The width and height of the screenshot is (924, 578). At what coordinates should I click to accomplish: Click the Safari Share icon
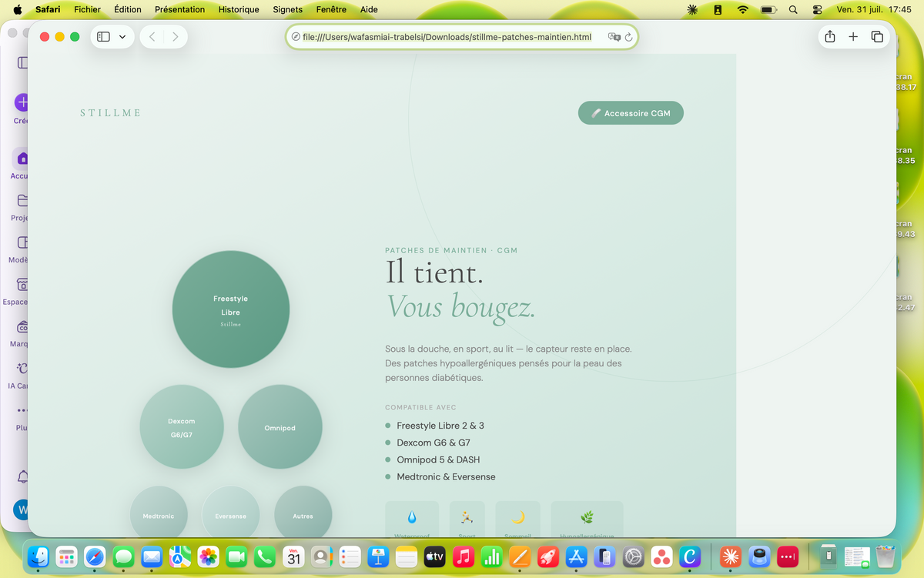pyautogui.click(x=830, y=37)
